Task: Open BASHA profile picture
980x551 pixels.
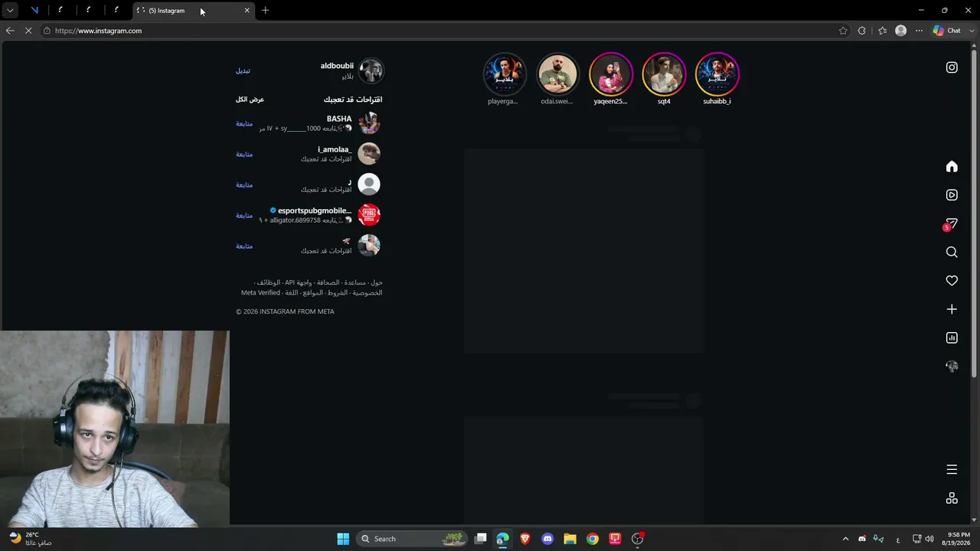Action: click(369, 123)
